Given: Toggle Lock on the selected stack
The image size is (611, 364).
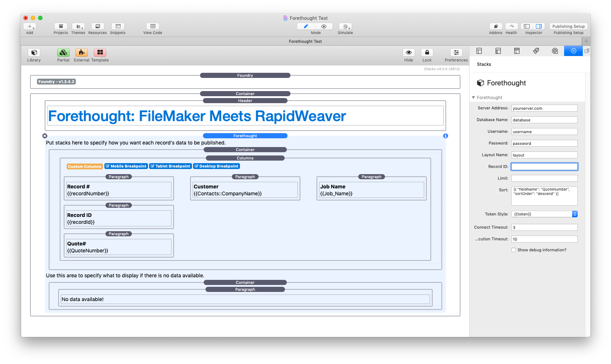Looking at the screenshot, I should (427, 52).
